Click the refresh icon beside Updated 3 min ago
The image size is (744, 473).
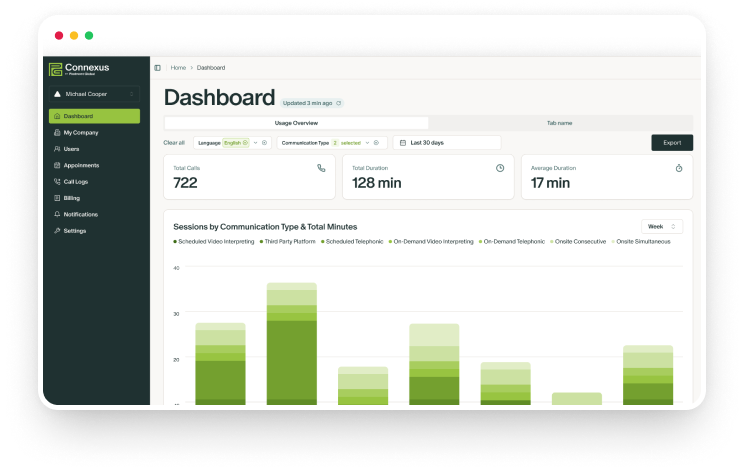click(x=338, y=103)
